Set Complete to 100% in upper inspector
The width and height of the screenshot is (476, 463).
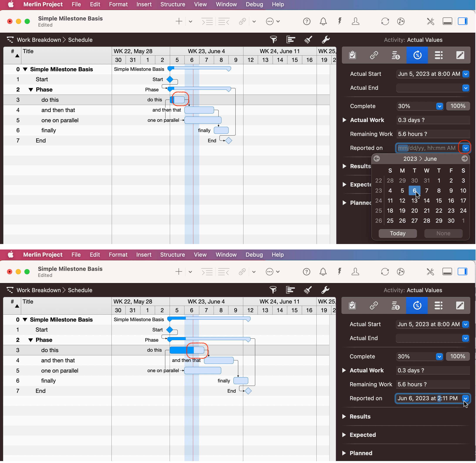[458, 106]
